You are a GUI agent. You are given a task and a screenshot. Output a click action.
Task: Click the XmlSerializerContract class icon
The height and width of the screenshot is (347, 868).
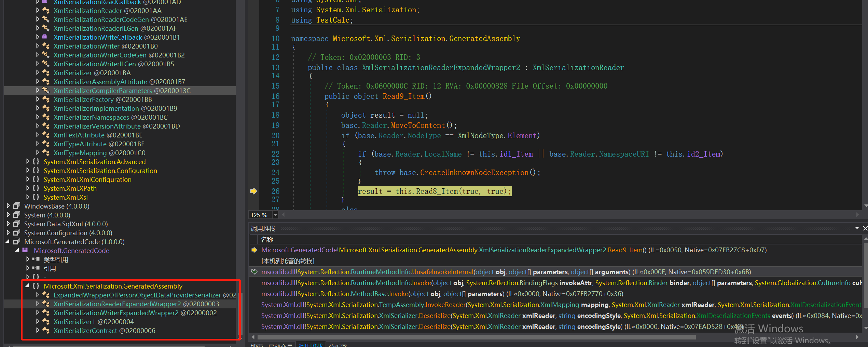(46, 330)
